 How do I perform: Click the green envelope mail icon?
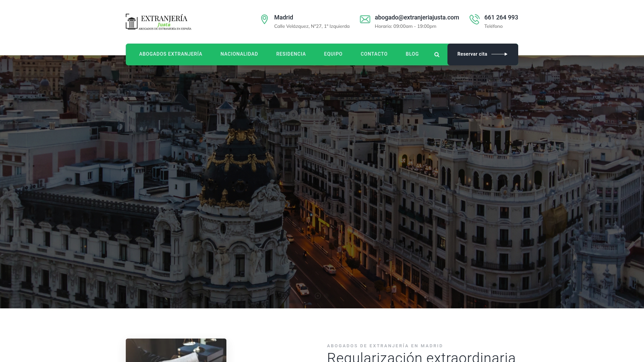point(365,19)
